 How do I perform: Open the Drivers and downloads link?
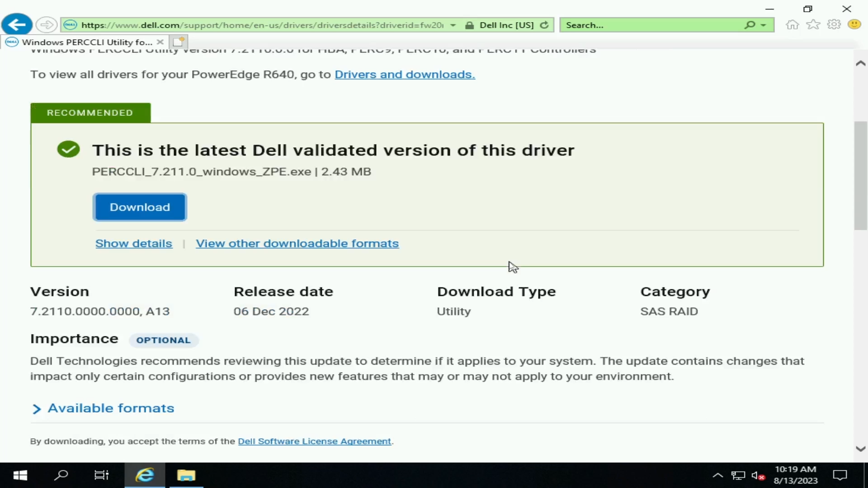(x=404, y=74)
